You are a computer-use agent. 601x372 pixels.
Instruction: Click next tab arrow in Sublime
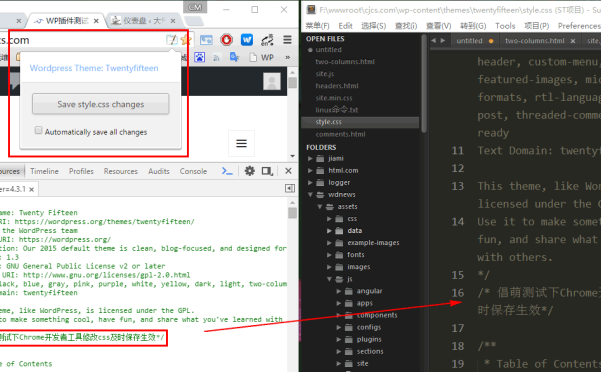(x=443, y=41)
